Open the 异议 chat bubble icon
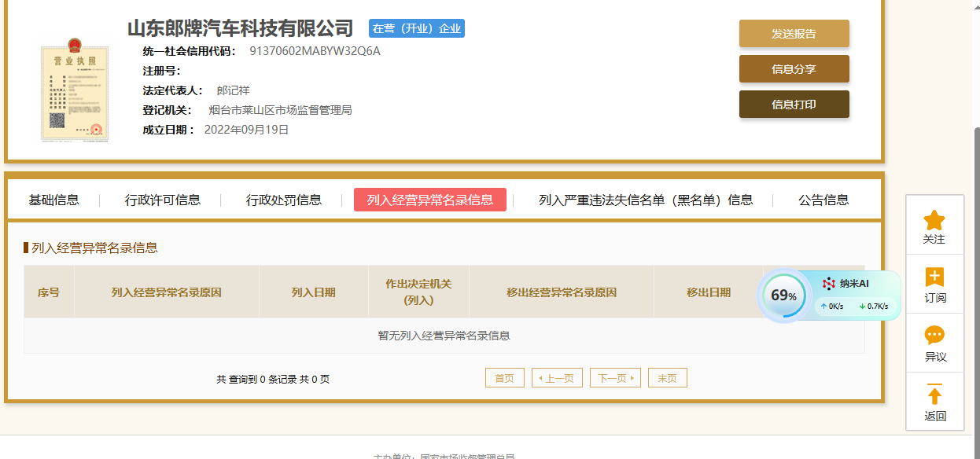This screenshot has width=980, height=459. pyautogui.click(x=934, y=336)
